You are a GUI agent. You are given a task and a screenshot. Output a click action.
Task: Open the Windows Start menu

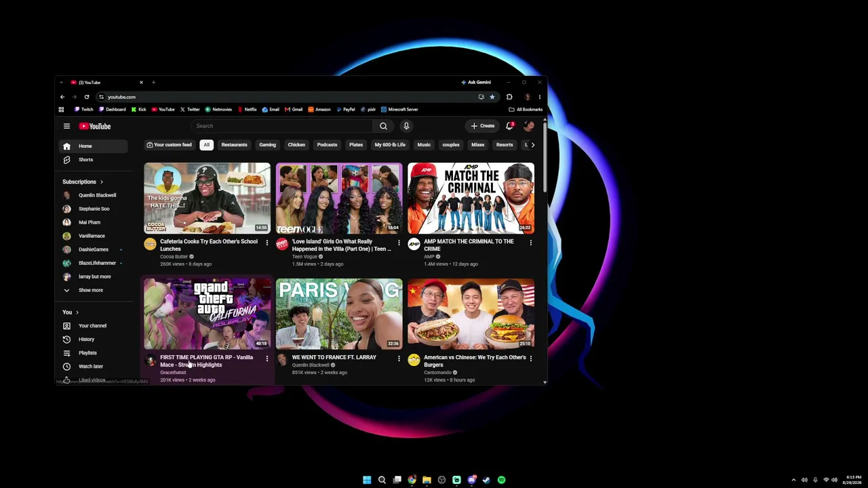(367, 480)
